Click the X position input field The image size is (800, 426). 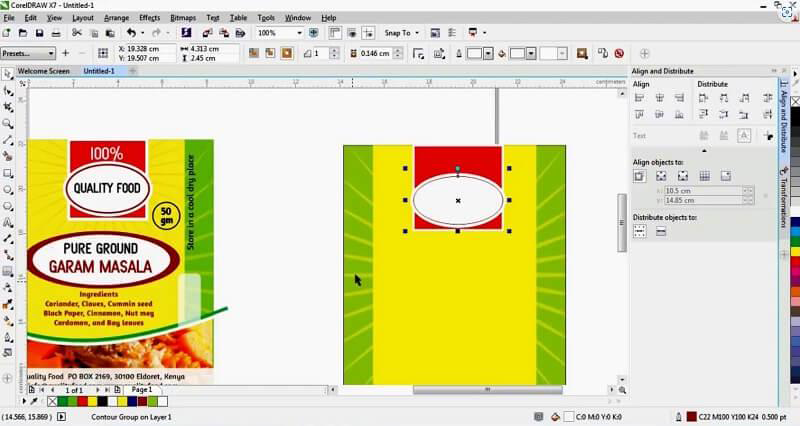tap(148, 48)
